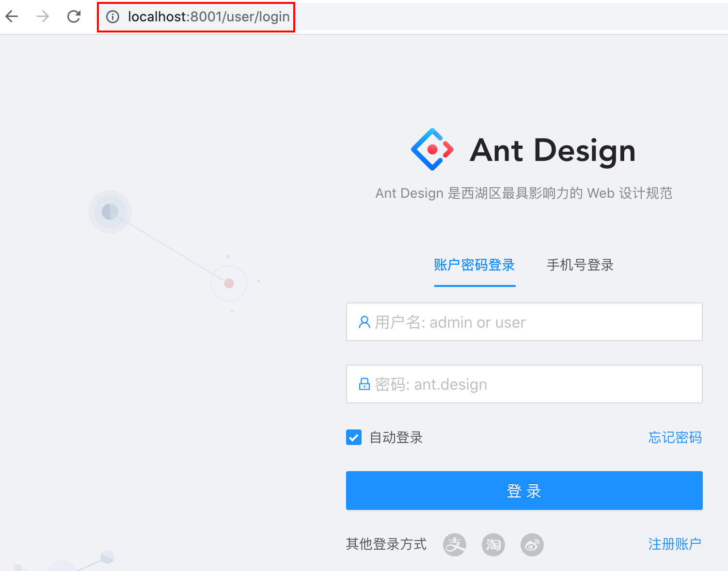
Task: Click the 其他登录方式 label
Action: pos(386,544)
